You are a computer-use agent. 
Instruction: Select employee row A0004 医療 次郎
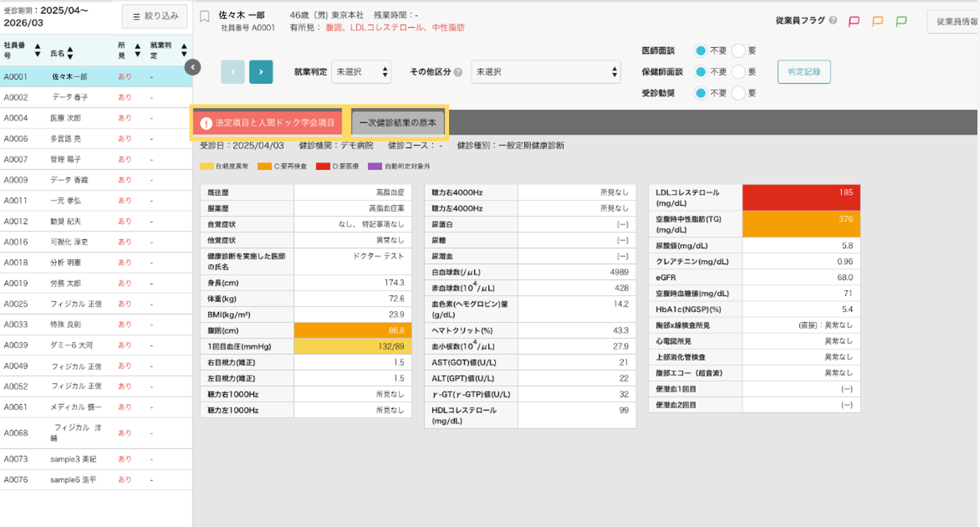pos(96,118)
